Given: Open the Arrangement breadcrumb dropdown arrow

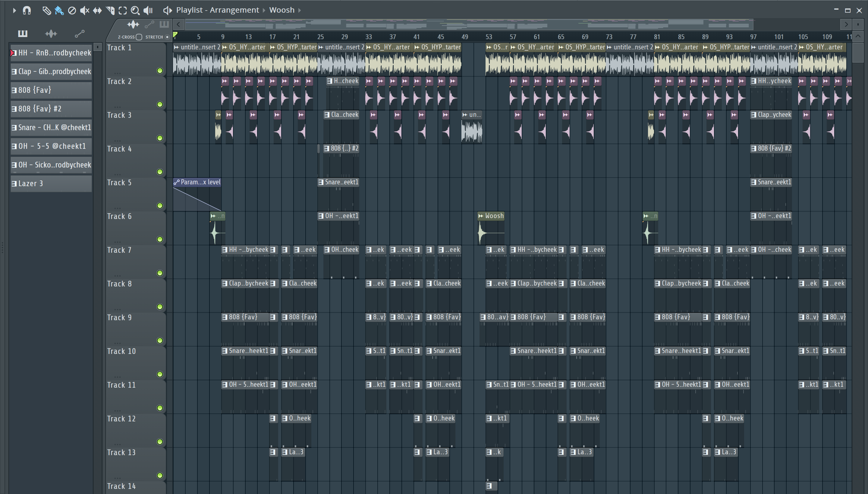Looking at the screenshot, I should (264, 11).
